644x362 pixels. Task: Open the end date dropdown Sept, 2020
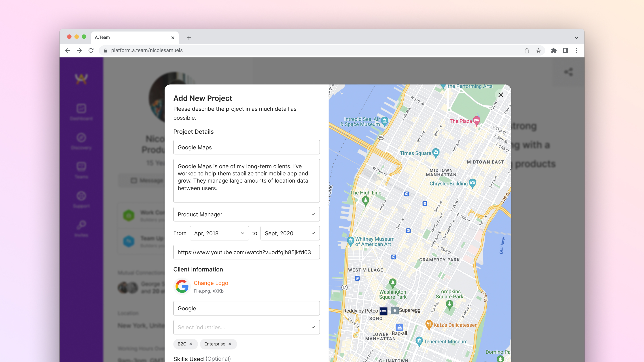(x=290, y=233)
